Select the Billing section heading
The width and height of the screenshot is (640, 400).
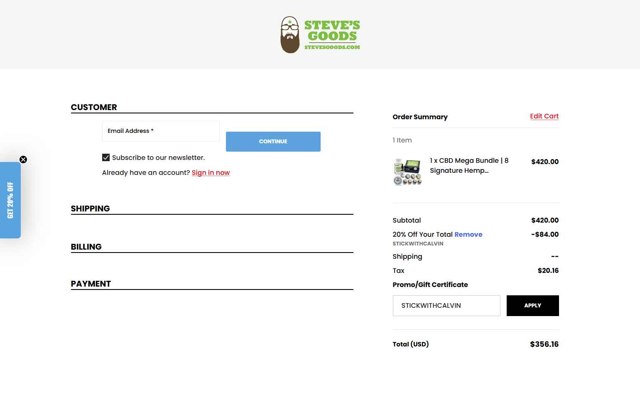(86, 247)
